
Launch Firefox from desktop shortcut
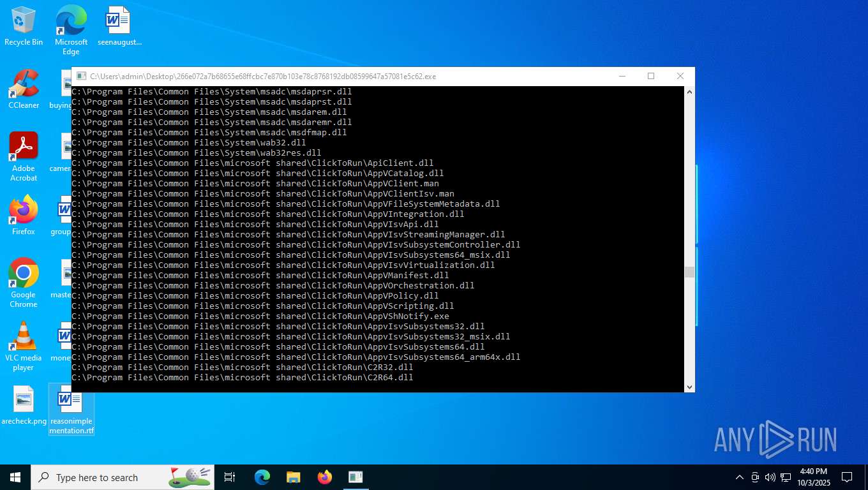24,216
